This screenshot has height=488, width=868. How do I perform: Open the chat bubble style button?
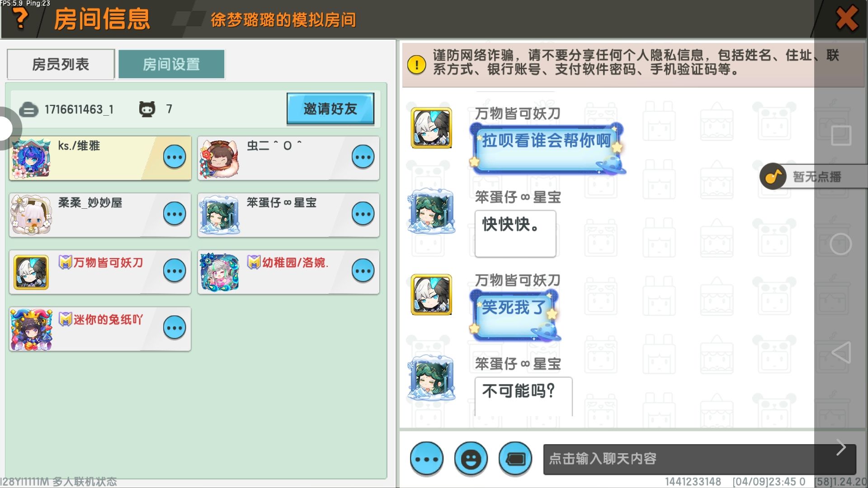pyautogui.click(x=515, y=459)
